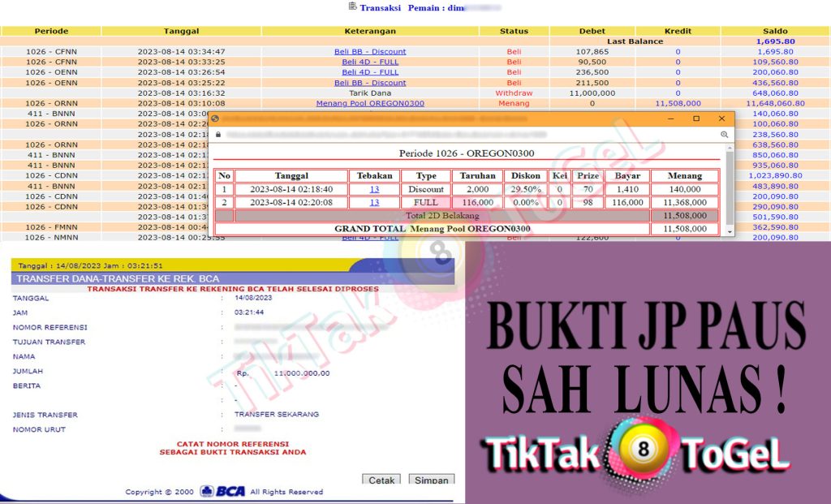Click Tebakan 13 in the Discount row
Image resolution: width=831 pixels, height=504 pixels.
[x=374, y=189]
